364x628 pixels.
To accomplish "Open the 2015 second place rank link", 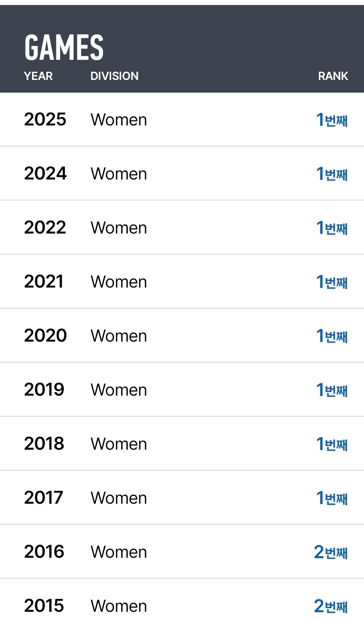I will [x=331, y=606].
